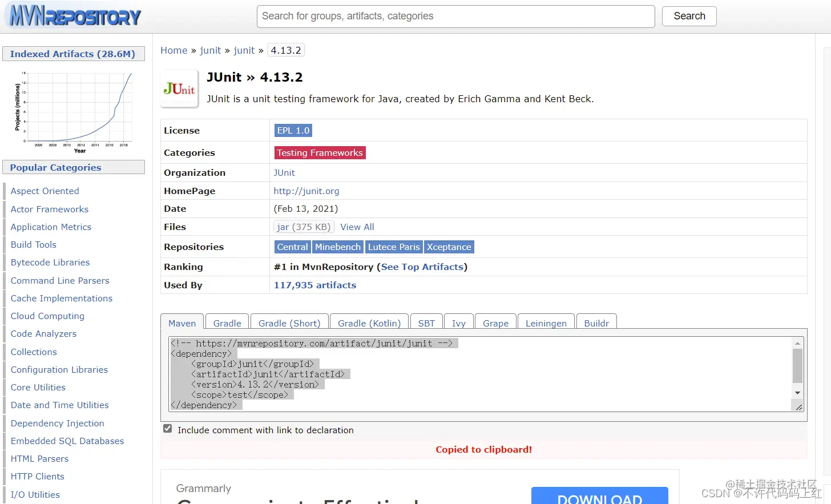Open Collections category
Viewport: 831px width, 504px height.
pyautogui.click(x=34, y=352)
